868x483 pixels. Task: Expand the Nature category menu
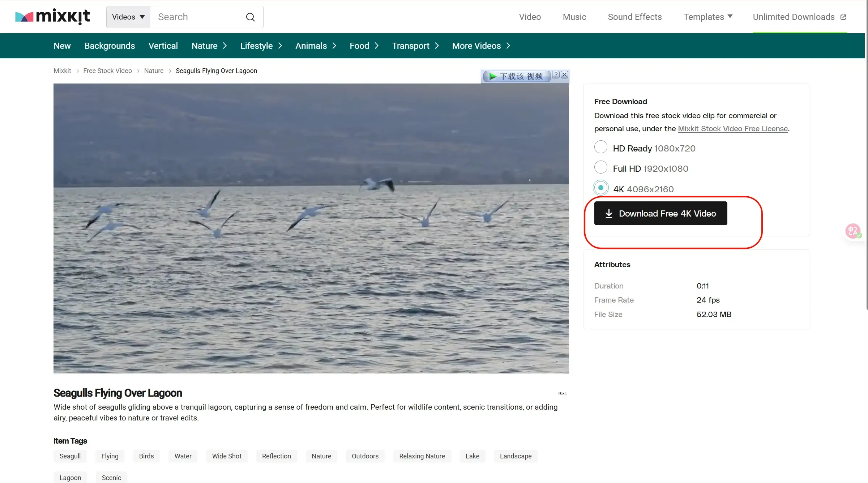[x=209, y=46]
